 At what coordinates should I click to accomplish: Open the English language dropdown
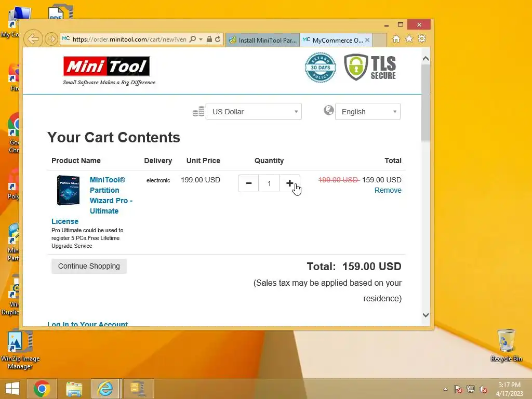pos(368,112)
